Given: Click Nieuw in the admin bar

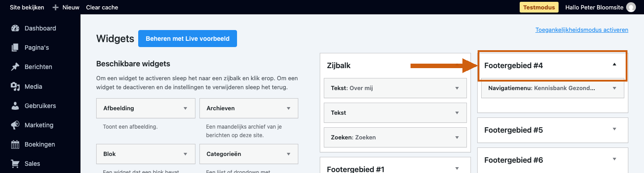Looking at the screenshot, I should (71, 7).
